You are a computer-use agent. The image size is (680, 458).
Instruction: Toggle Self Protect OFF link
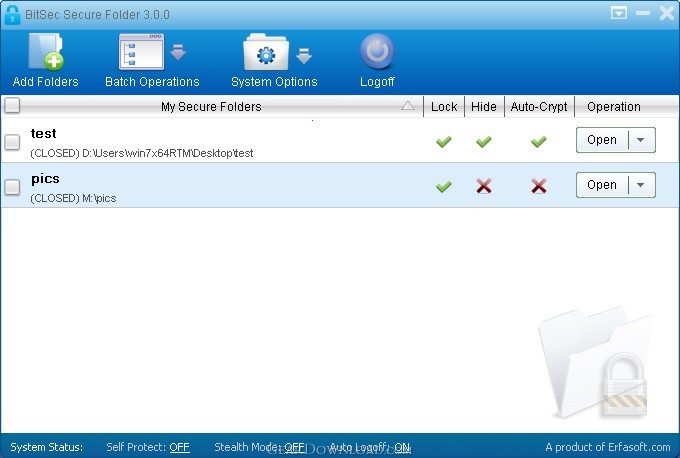[x=179, y=447]
